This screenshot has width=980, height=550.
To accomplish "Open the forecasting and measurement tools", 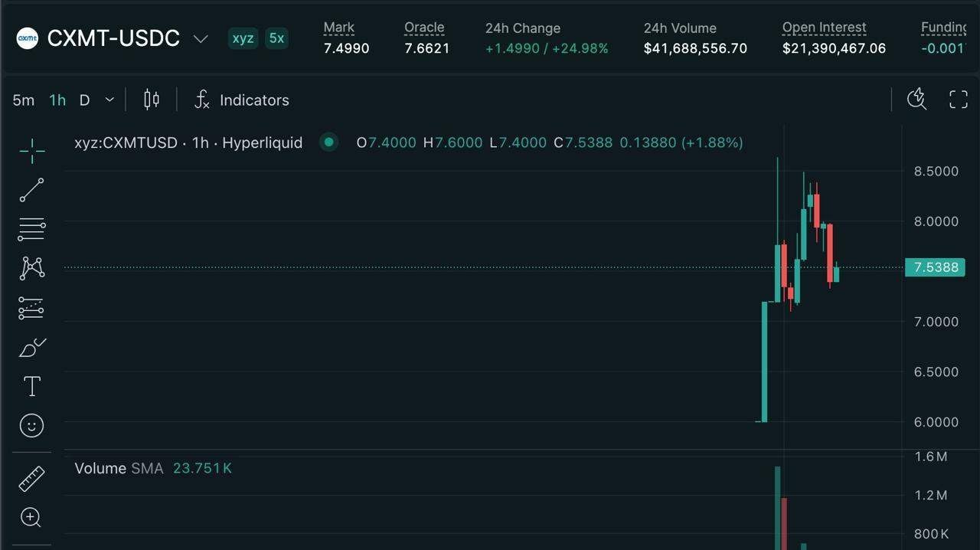I will click(31, 308).
